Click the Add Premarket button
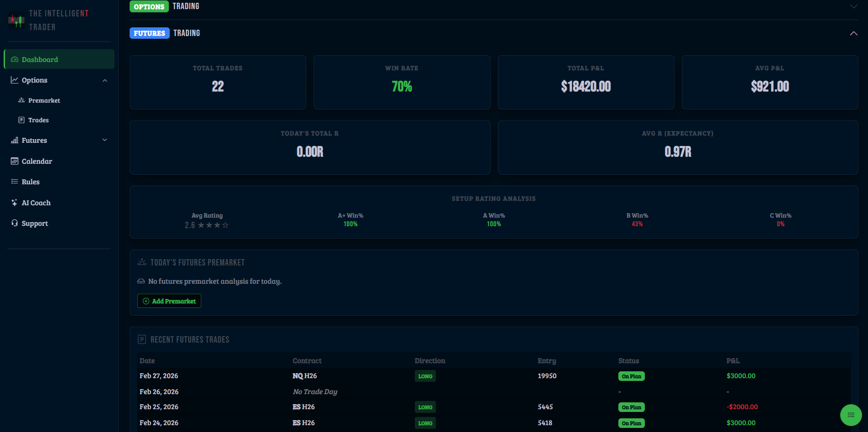Image resolution: width=868 pixels, height=432 pixels. 169,301
